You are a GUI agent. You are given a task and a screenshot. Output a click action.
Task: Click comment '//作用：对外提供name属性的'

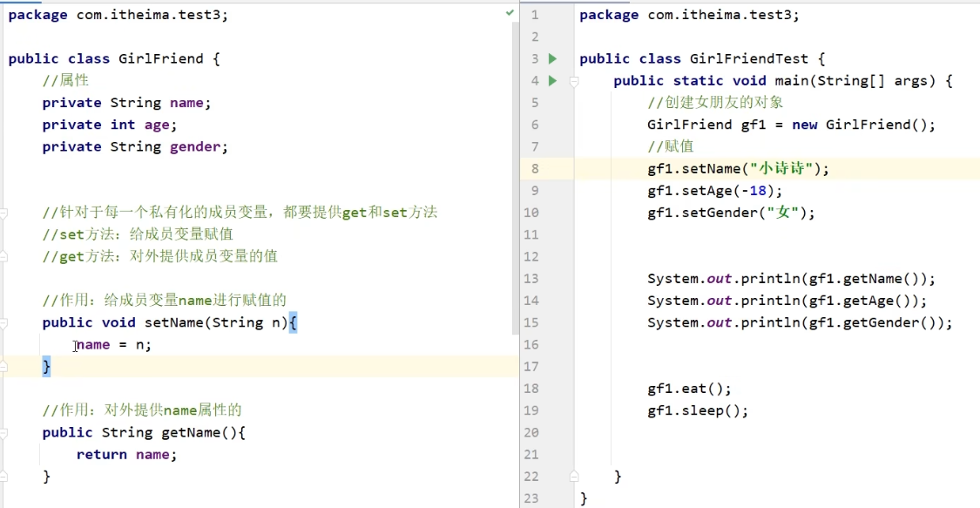(x=142, y=410)
